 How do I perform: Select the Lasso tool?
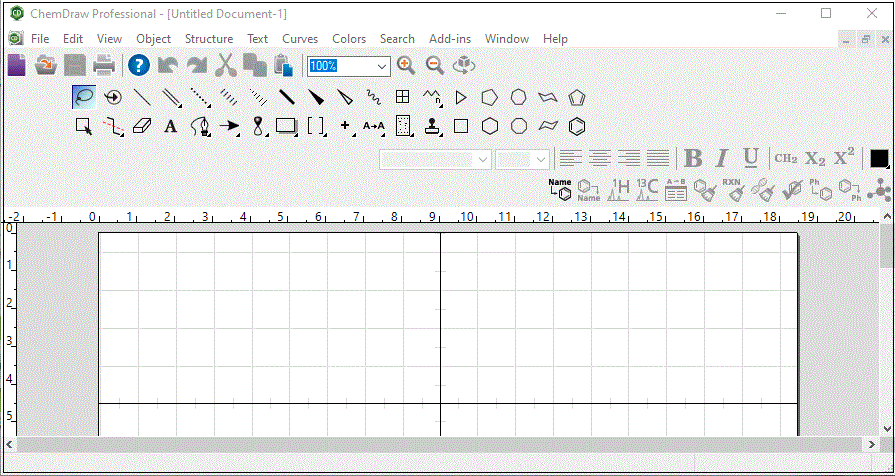[x=84, y=97]
